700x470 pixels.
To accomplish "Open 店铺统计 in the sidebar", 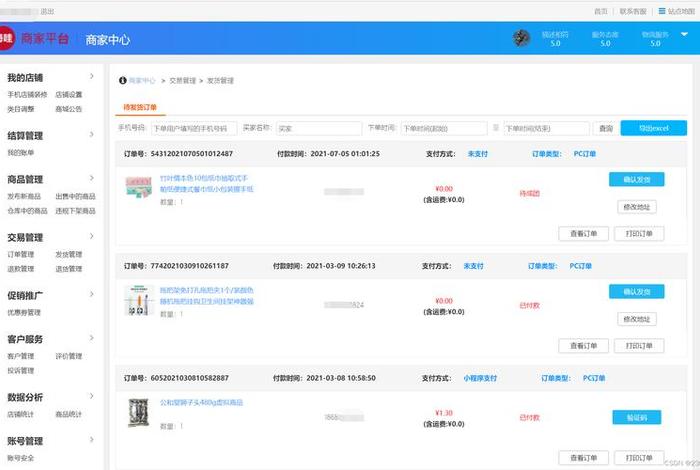I will [21, 414].
